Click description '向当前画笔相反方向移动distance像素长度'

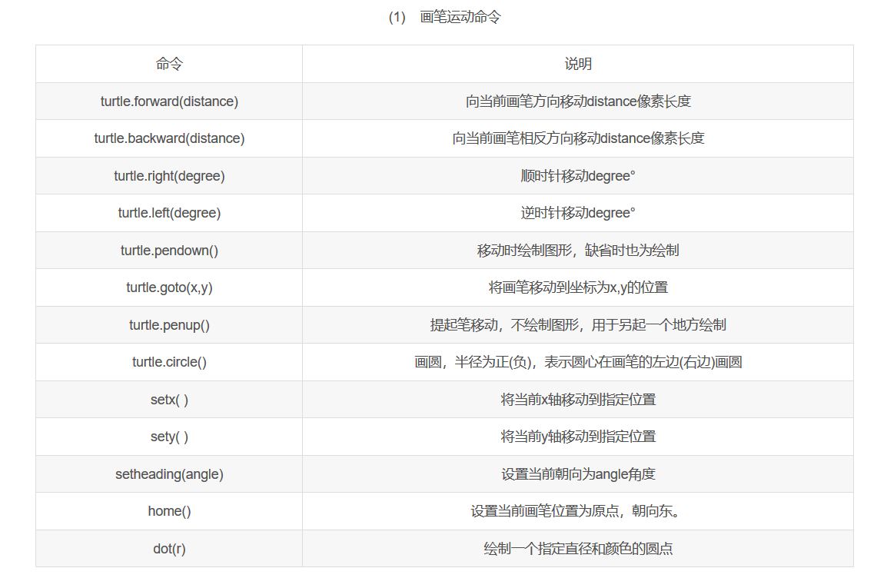[x=578, y=138]
